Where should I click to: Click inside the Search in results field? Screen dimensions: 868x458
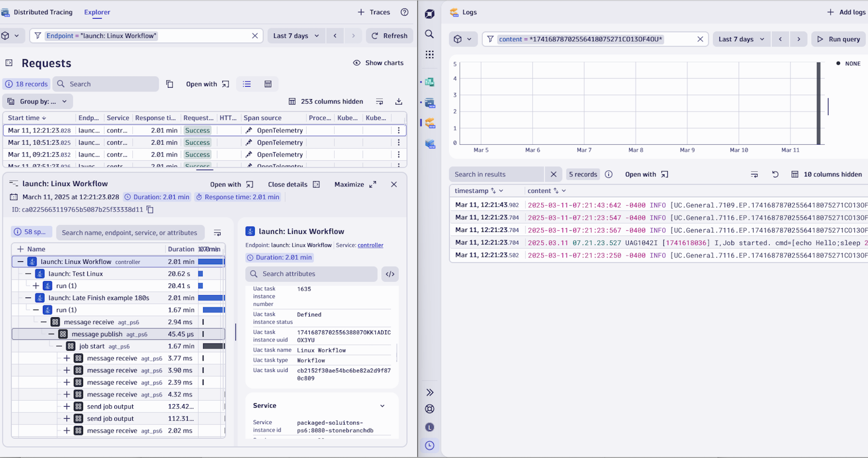coord(496,174)
